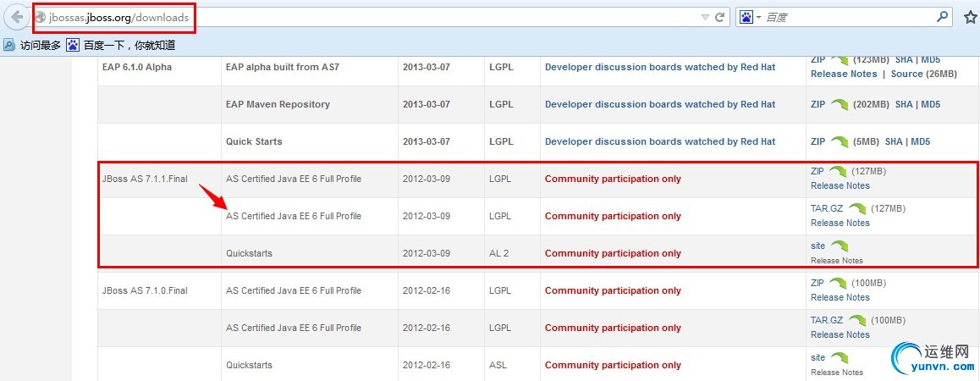
Task: Click green arrow beside 7.1.0.Final TAR.GZ
Action: click(857, 321)
